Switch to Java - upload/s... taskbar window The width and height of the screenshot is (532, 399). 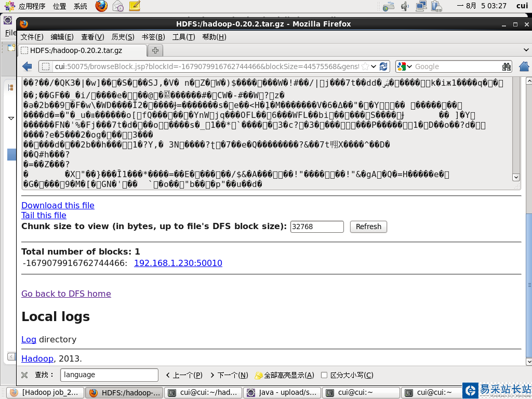point(282,393)
